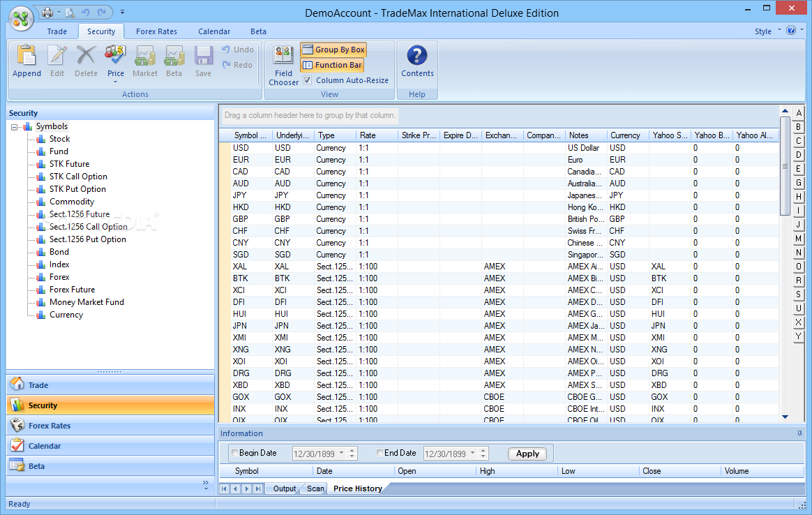Collapse the Symbols tree node
This screenshot has height=515, width=812.
pos(15,126)
